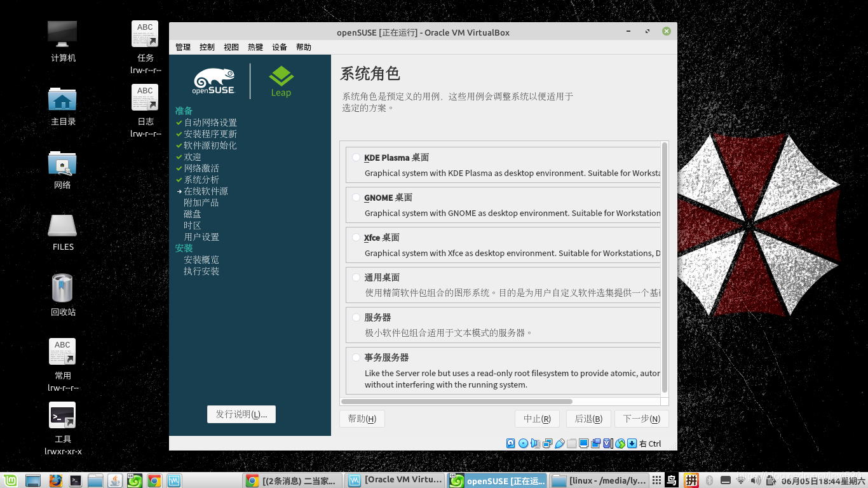Image resolution: width=868 pixels, height=488 pixels.
Task: Select the Xfce 桌面 radio button
Action: point(356,238)
